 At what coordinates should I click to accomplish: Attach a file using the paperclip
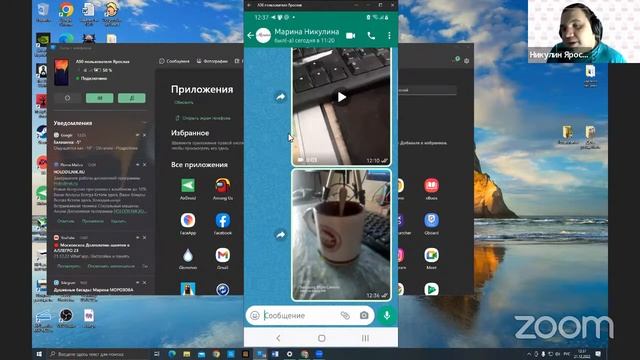(x=345, y=316)
